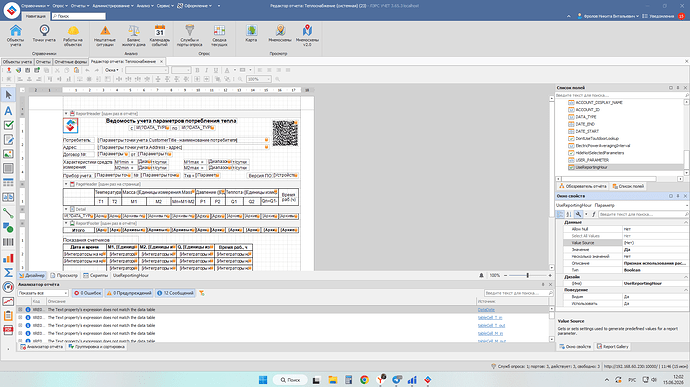The height and width of the screenshot is (387, 690).
Task: Open the Администрирование menu
Action: [x=113, y=6]
